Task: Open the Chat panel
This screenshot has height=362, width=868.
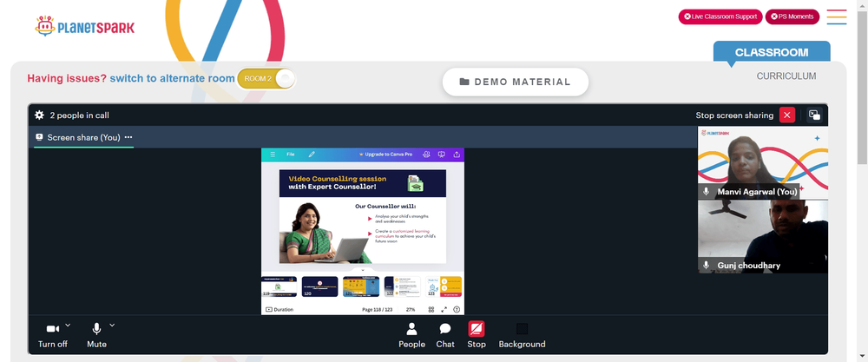Action: pos(445,335)
